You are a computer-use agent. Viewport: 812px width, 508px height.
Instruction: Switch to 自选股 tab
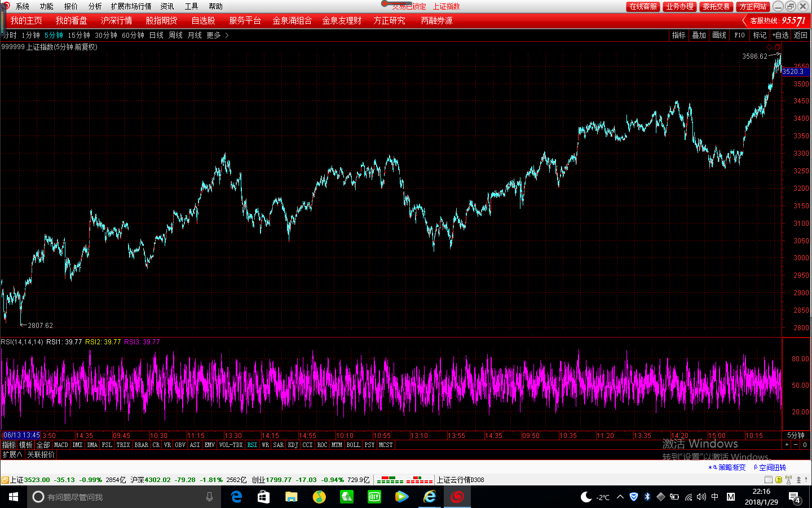203,20
